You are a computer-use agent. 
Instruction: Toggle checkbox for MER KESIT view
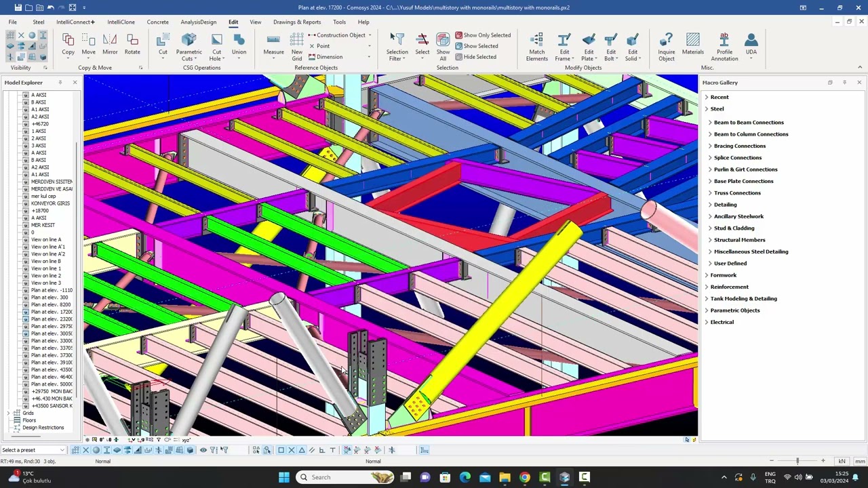coord(26,225)
